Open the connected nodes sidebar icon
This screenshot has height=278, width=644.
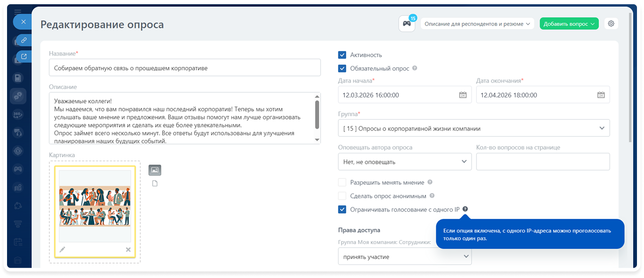coord(18,206)
